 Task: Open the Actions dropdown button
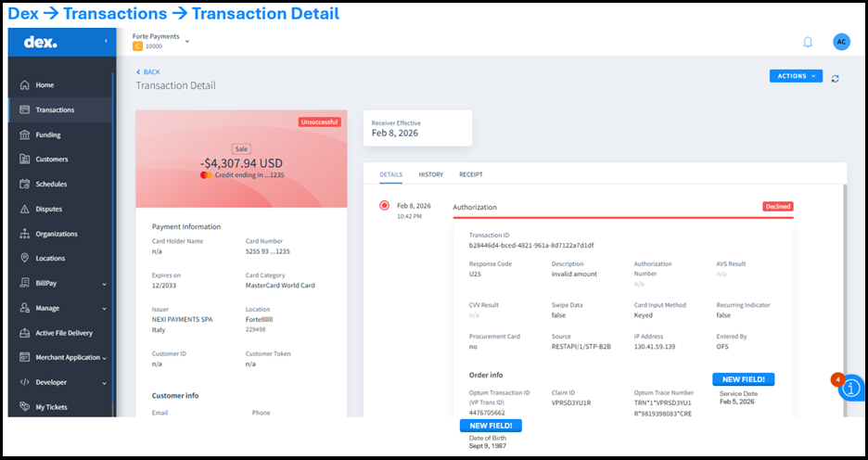(796, 76)
